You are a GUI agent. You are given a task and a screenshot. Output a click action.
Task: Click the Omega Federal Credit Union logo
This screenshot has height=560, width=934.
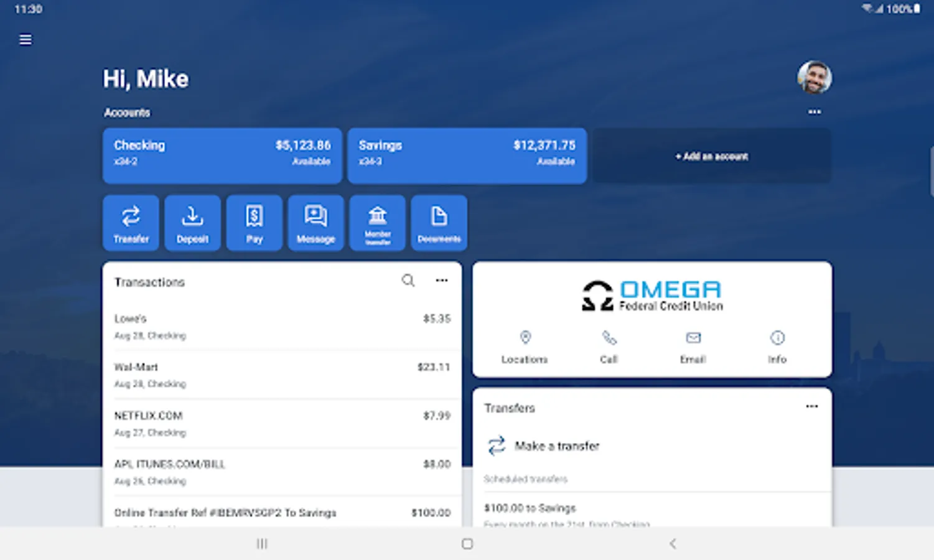coord(652,296)
